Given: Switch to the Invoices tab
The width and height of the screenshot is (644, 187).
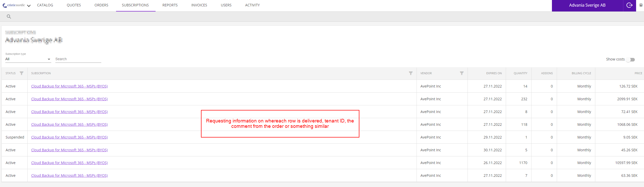Looking at the screenshot, I should [199, 5].
